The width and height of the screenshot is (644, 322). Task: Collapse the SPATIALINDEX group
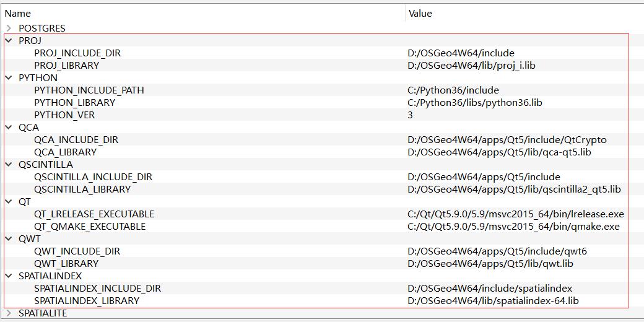point(9,275)
